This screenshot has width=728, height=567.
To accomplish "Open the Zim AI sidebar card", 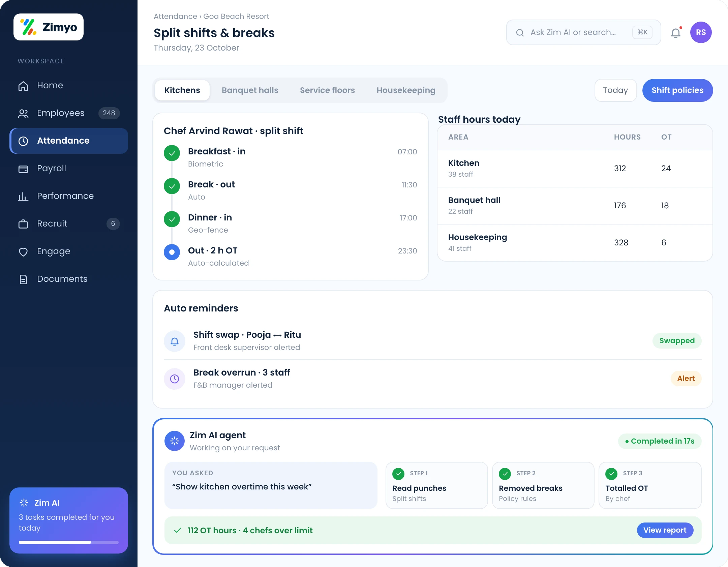I will (x=69, y=520).
